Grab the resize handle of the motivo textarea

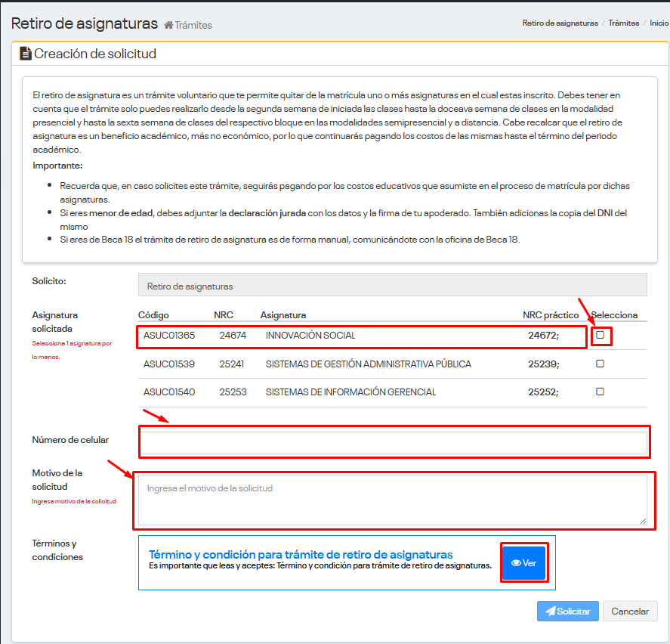click(x=644, y=521)
